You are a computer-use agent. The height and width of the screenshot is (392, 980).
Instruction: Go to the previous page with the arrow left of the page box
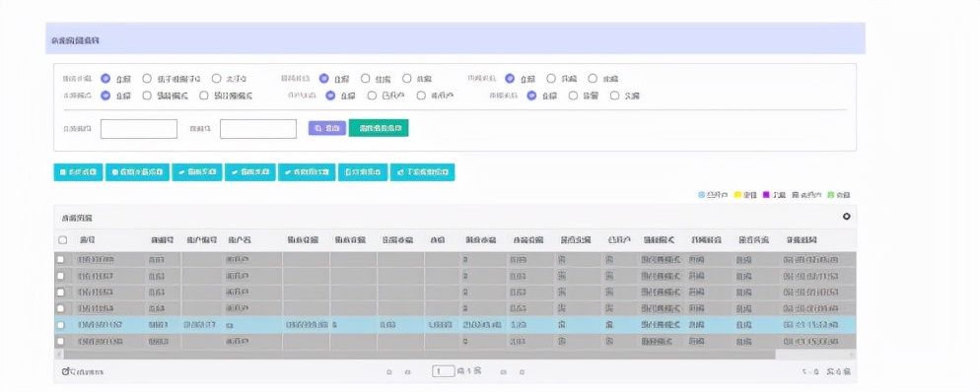(x=407, y=372)
